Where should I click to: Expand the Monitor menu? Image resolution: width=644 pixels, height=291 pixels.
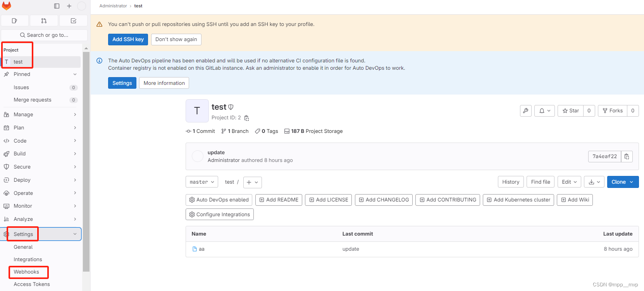[41, 206]
